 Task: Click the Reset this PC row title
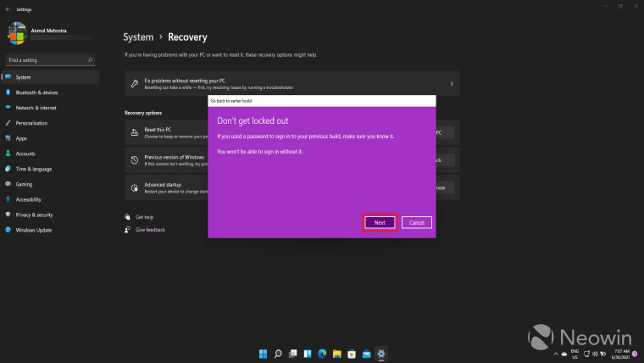point(158,130)
